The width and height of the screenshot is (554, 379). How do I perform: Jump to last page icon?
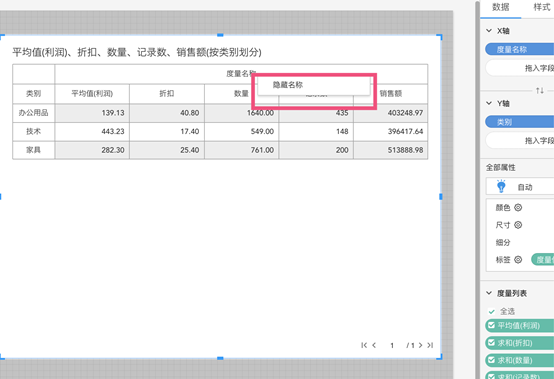(430, 345)
